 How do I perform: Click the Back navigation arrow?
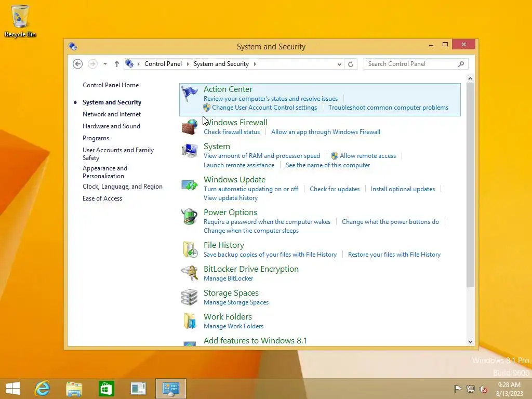coord(78,64)
